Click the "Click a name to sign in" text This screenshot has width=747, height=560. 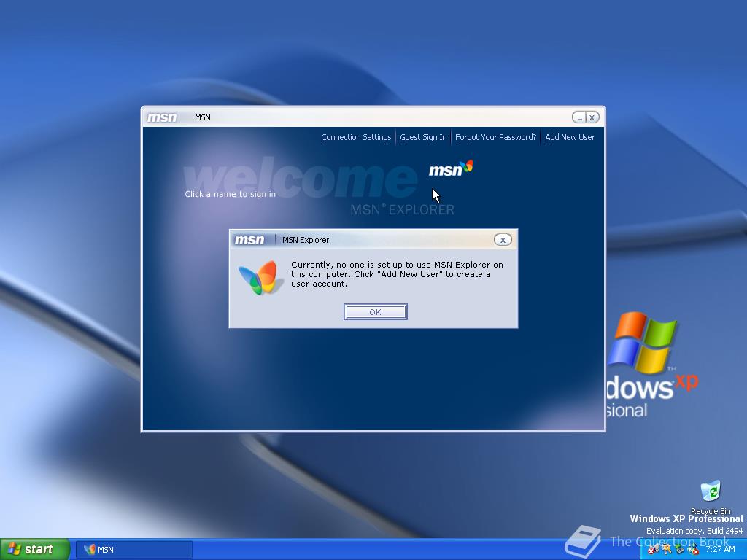coord(230,194)
